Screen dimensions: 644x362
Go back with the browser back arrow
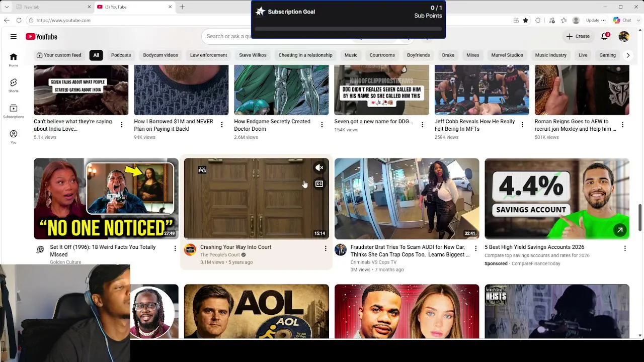pos(7,20)
